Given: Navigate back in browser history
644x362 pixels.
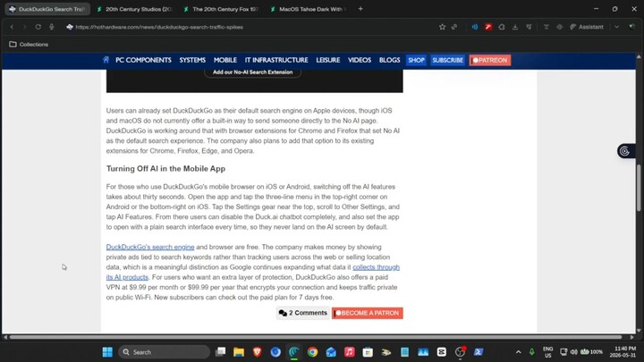Looking at the screenshot, I should coord(12,27).
